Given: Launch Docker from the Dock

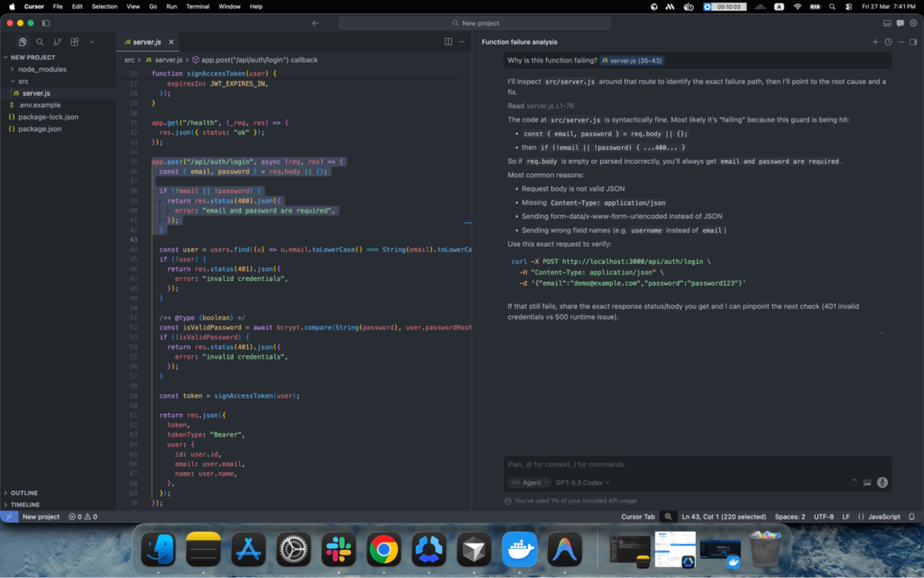Looking at the screenshot, I should point(519,549).
